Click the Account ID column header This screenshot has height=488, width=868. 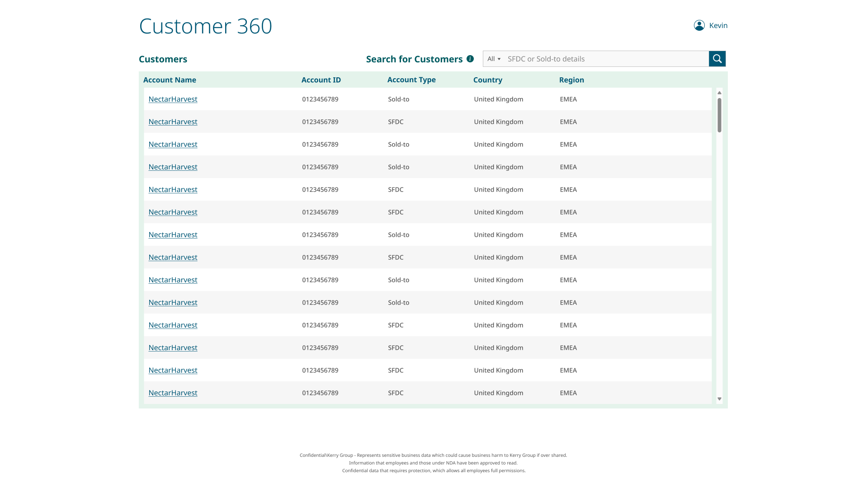point(321,80)
